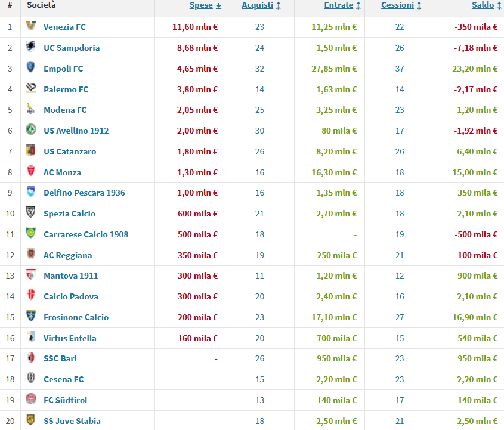Sort table by Entrate column
504x430 pixels.
tap(342, 5)
